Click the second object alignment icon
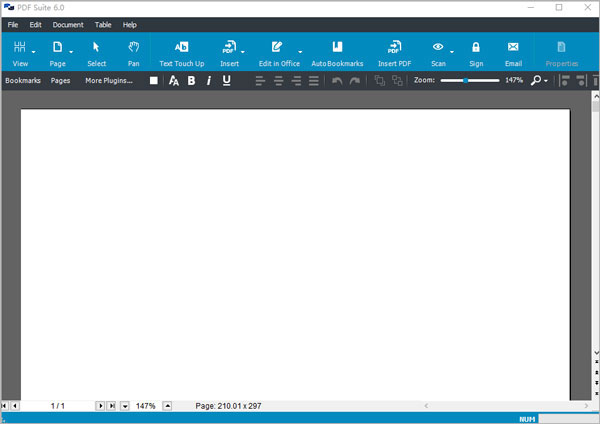The width and height of the screenshot is (600, 424). coord(581,80)
